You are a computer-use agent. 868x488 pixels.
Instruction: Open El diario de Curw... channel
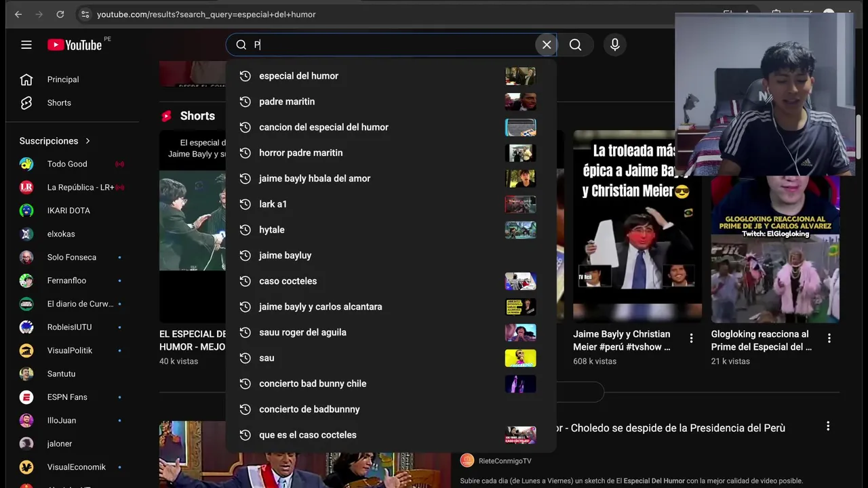(x=73, y=304)
